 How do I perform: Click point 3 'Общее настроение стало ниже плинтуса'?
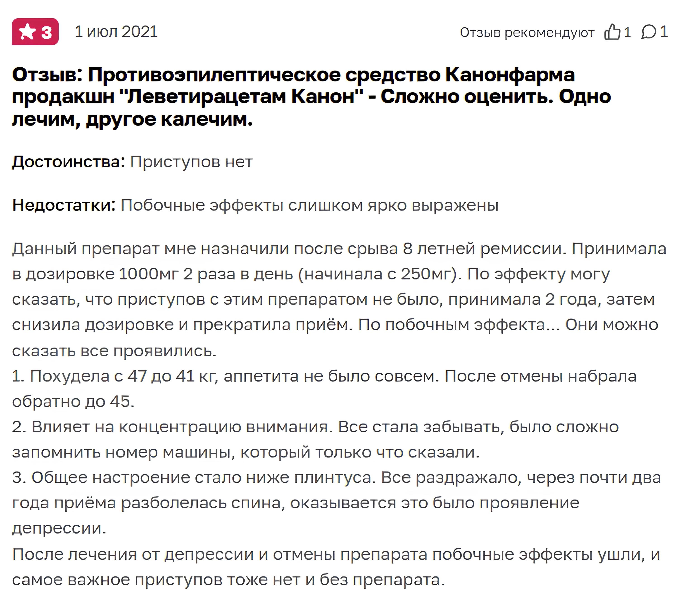pyautogui.click(x=337, y=503)
